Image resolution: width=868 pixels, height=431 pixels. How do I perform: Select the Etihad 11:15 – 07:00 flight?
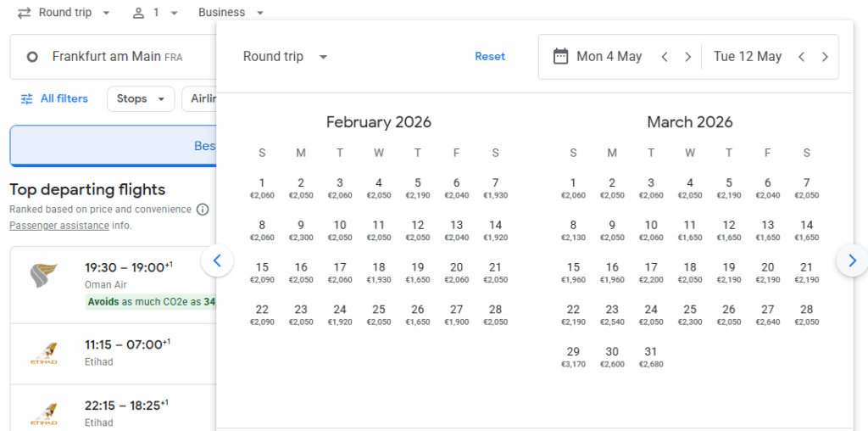point(113,354)
